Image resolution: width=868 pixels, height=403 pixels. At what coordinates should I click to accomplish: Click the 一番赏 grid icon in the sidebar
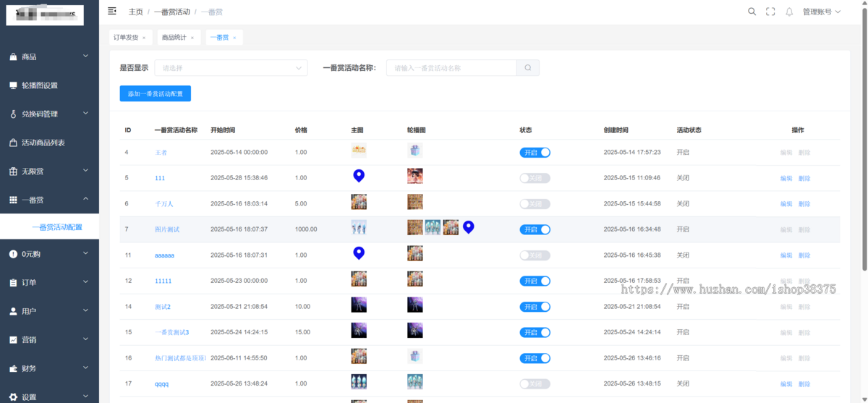click(x=13, y=200)
